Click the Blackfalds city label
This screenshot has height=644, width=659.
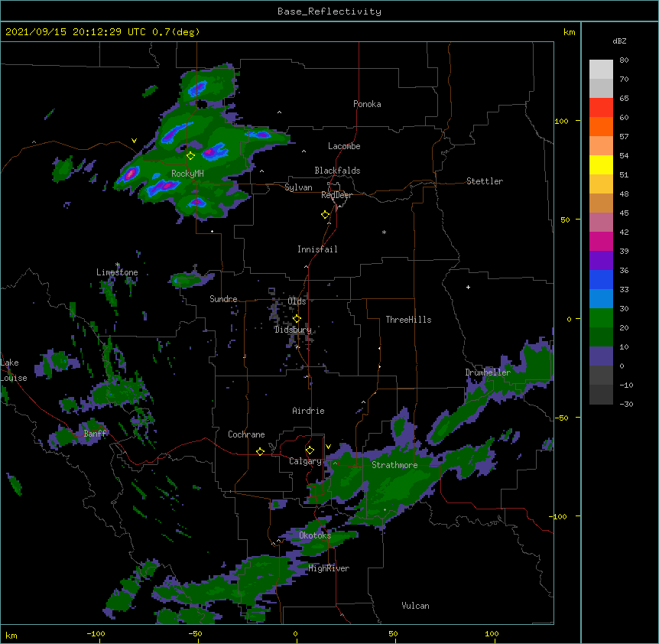(x=337, y=171)
